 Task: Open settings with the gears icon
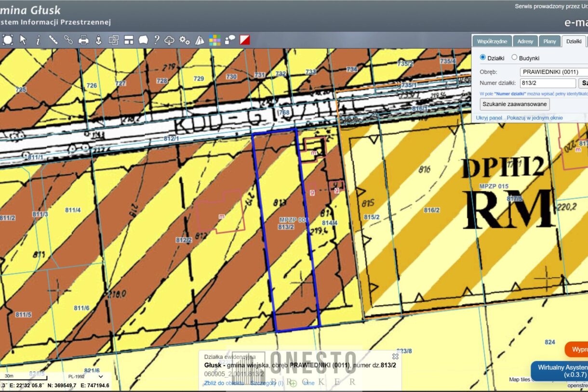[185, 40]
